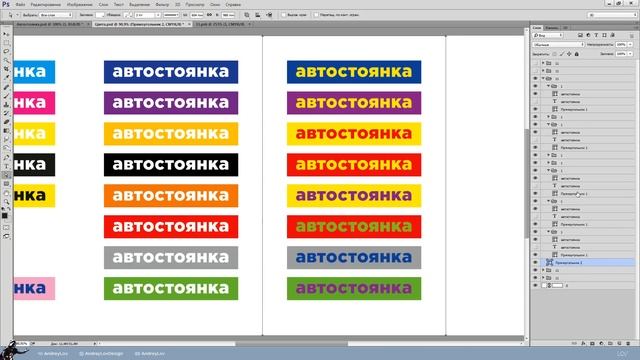Select the History Brush tool
The image size is (640, 360).
pos(6,113)
